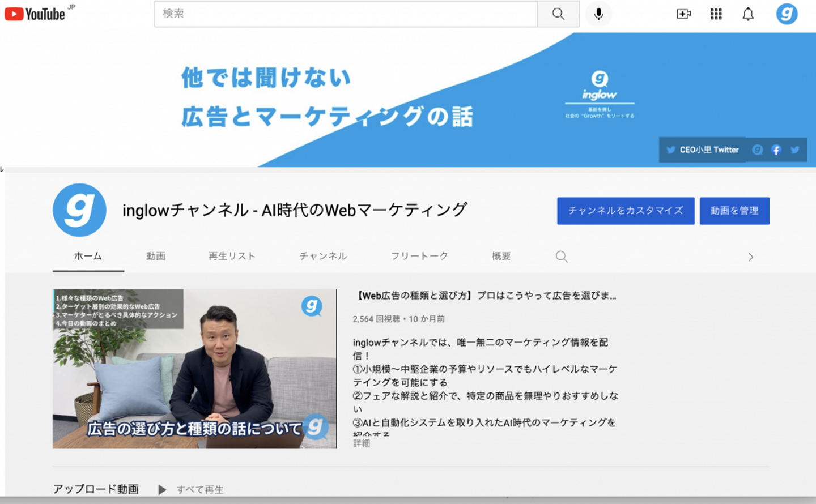Click the アップロード動画 section heading
This screenshot has width=816, height=504.
96,489
